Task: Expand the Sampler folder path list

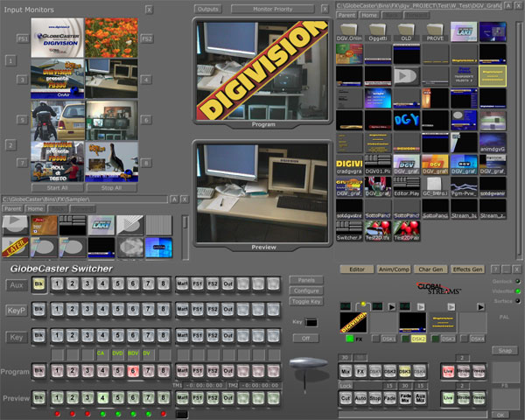Action: [173, 199]
